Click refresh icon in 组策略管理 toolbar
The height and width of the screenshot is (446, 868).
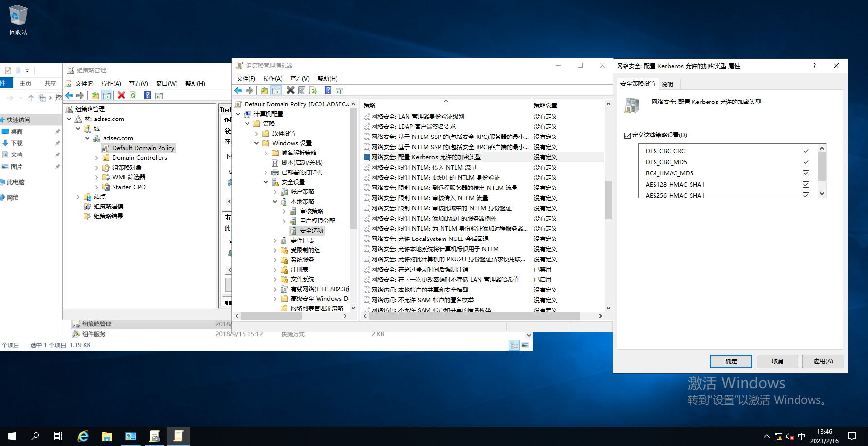point(133,96)
